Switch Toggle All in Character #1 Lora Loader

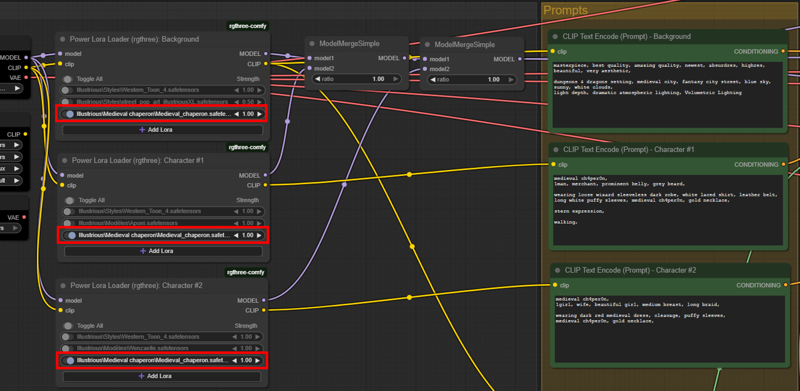pos(70,201)
